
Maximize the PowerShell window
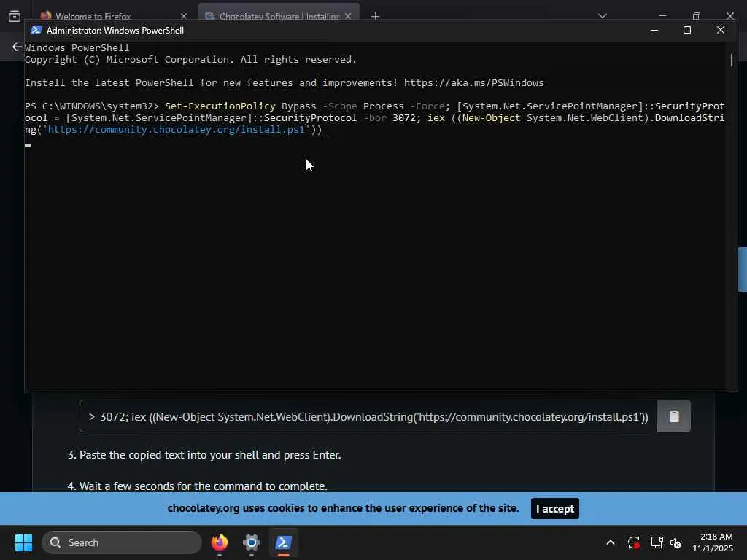[x=687, y=31]
